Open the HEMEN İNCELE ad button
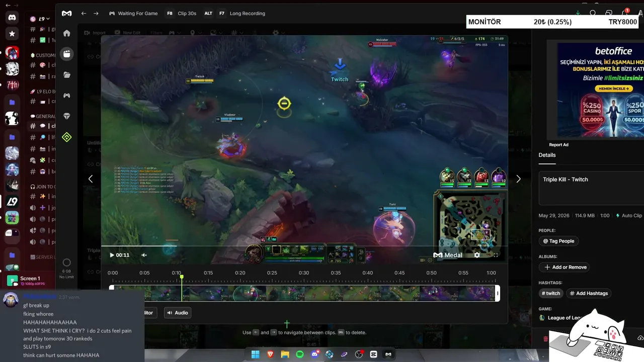Image resolution: width=644 pixels, height=362 pixels. 613,88
